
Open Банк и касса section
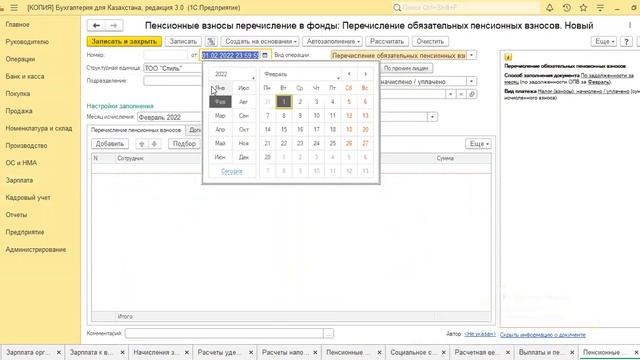25,76
